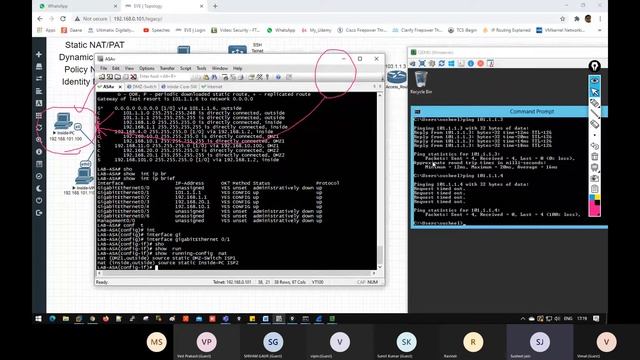640x360 pixels.
Task: Click the disconnect icon in ASAv toolbar
Action: (133, 77)
